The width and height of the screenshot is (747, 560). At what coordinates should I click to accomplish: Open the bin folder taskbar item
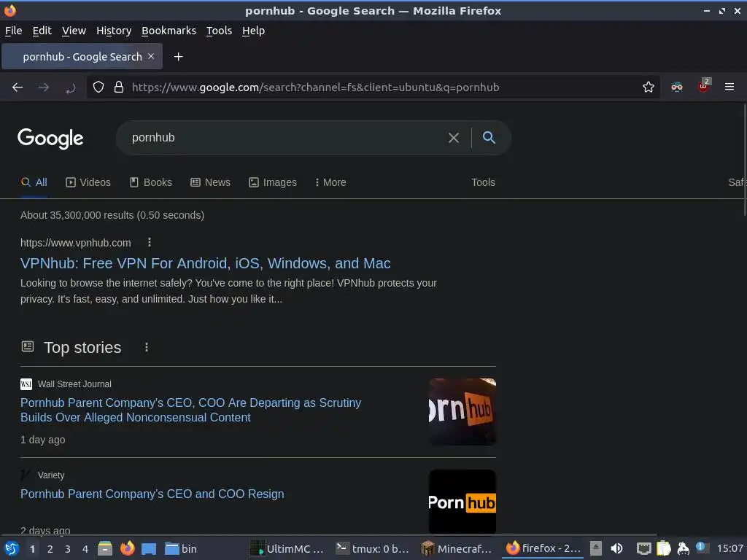[x=181, y=548]
